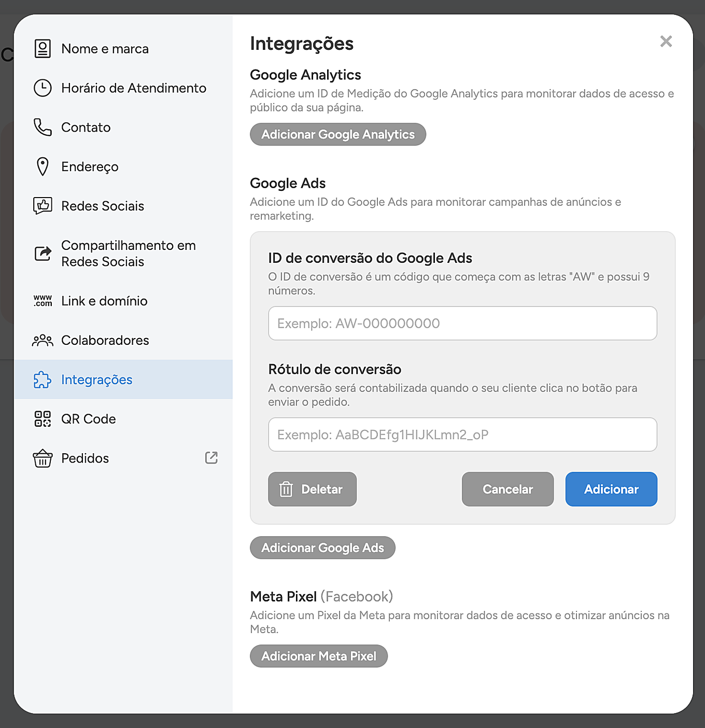Click the share icon for Compartilhamento em Redes Sociais
This screenshot has width=705, height=728.
point(43,253)
